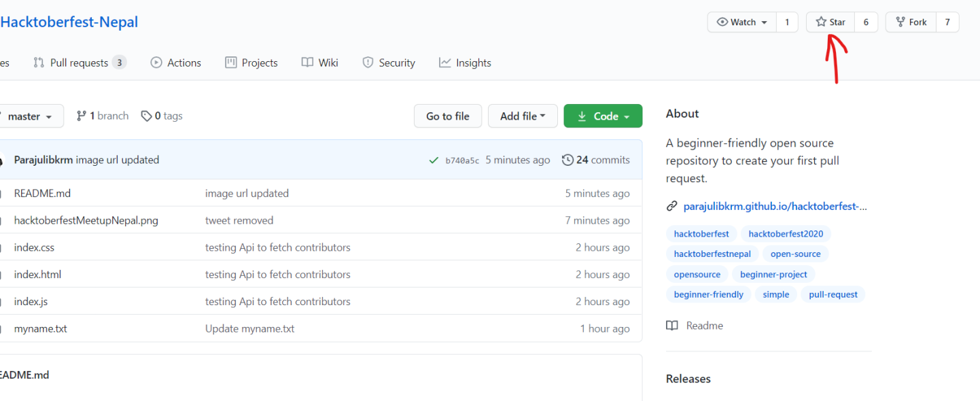
Task: Select the pull-request topic tag
Action: click(833, 295)
